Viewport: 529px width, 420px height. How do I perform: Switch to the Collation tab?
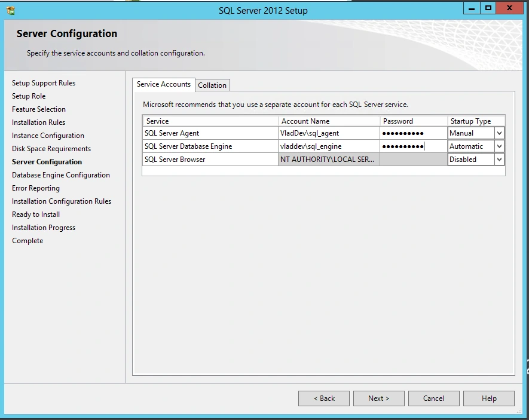point(212,85)
